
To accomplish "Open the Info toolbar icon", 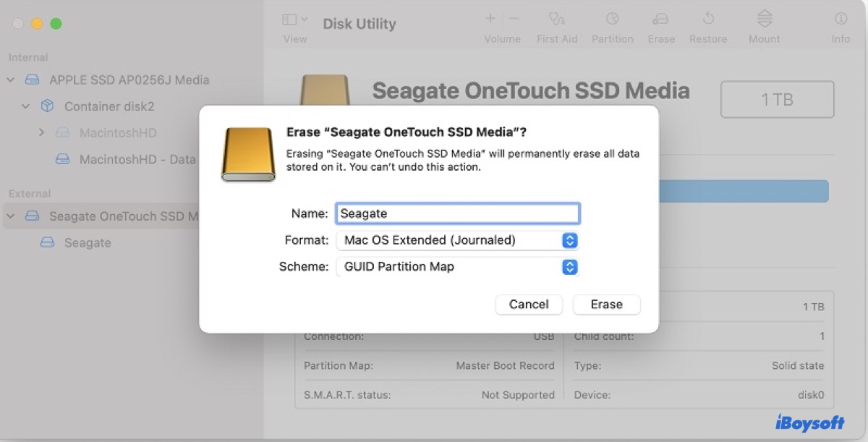I will tap(841, 20).
